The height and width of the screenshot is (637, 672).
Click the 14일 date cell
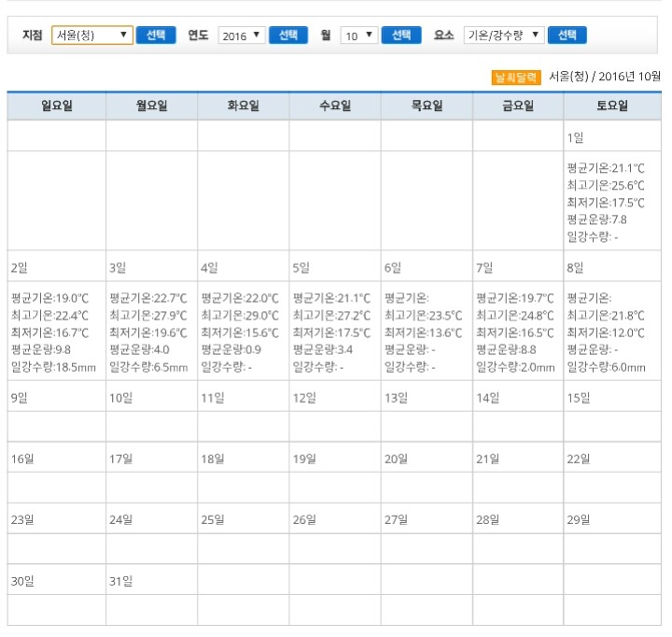click(518, 396)
